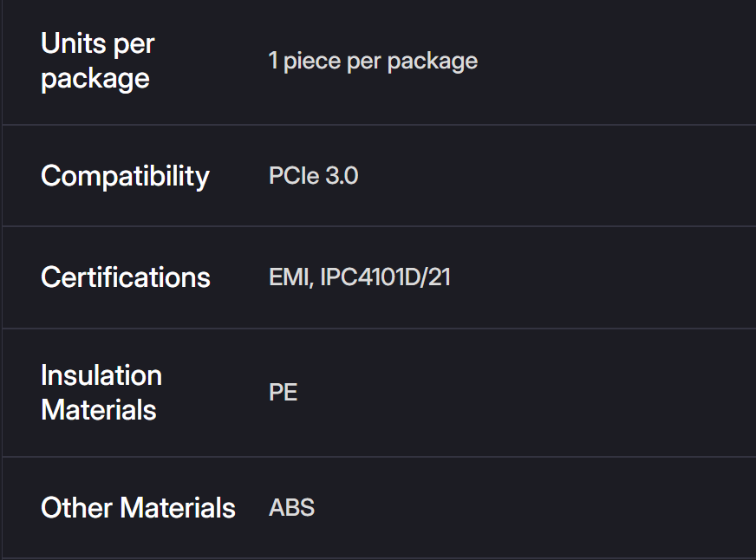Click the "Insulation Materials" label
756x560 pixels.
pyautogui.click(x=101, y=392)
